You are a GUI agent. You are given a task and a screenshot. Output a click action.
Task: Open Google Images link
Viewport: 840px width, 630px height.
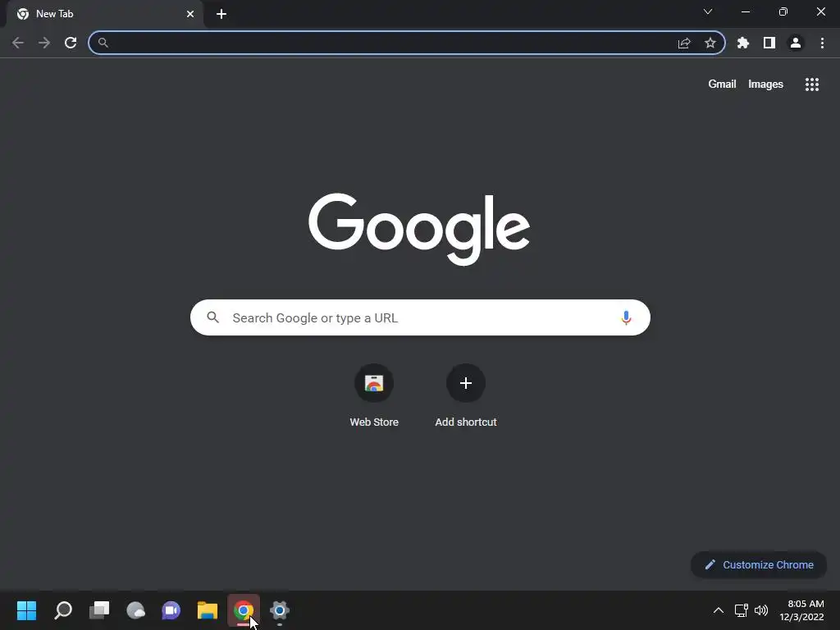(765, 84)
